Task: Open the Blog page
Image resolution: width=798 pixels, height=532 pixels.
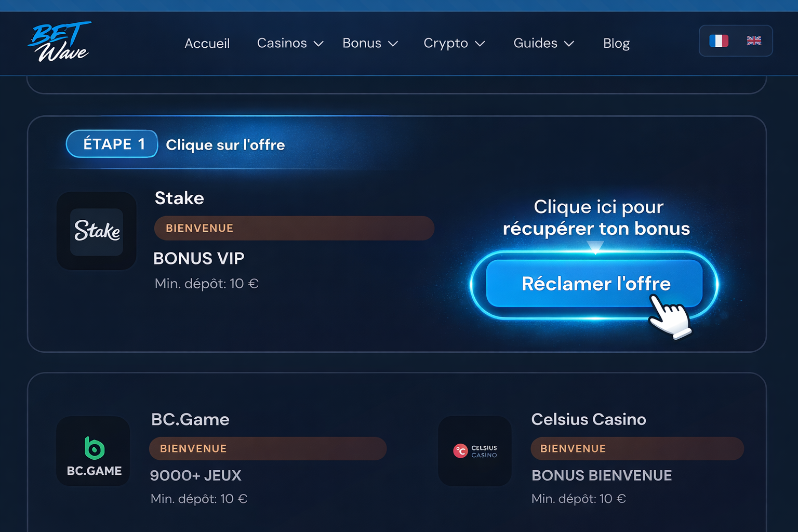Action: tap(616, 43)
